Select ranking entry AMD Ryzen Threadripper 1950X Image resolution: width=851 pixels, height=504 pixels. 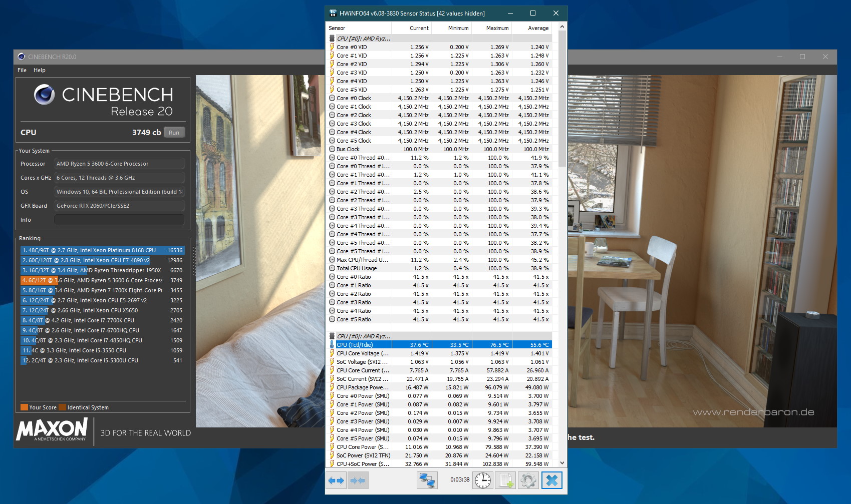(102, 270)
